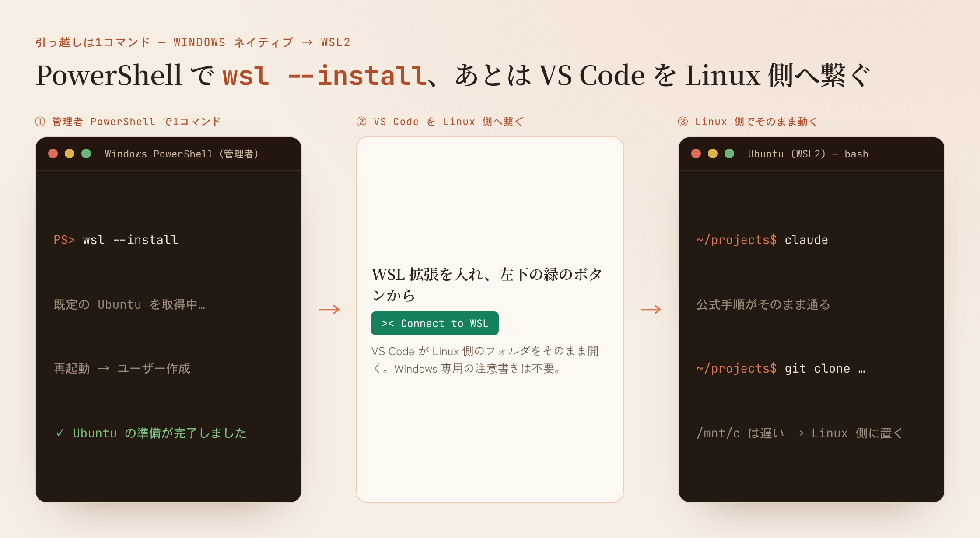
Task: Click the green dot in the PowerShell window
Action: (86, 154)
